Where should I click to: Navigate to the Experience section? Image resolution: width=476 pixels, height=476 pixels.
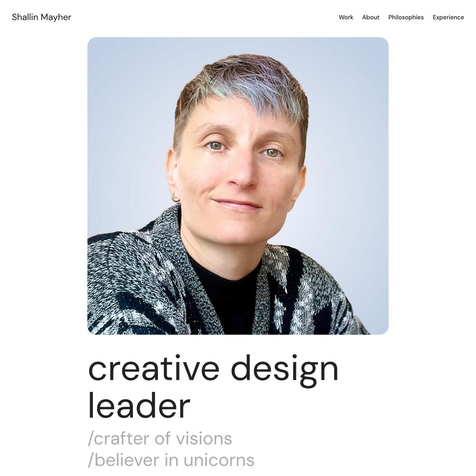(448, 17)
